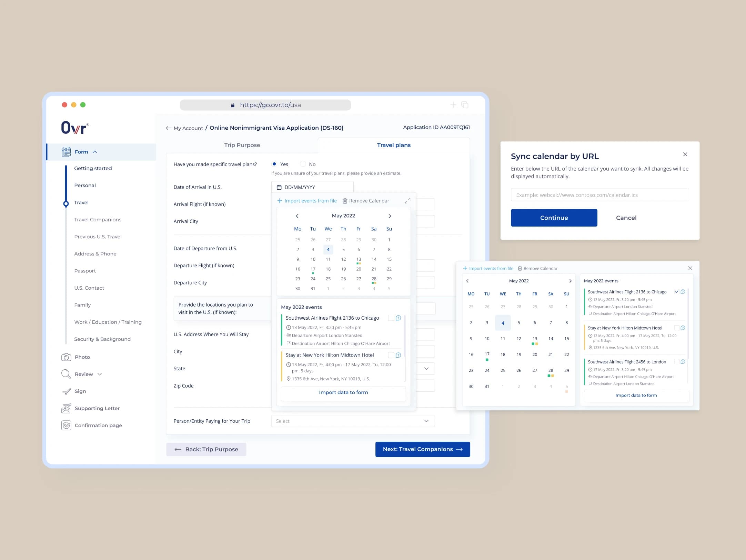Open Passport section in the sidebar
Screen dimensions: 746x560
pos(85,271)
